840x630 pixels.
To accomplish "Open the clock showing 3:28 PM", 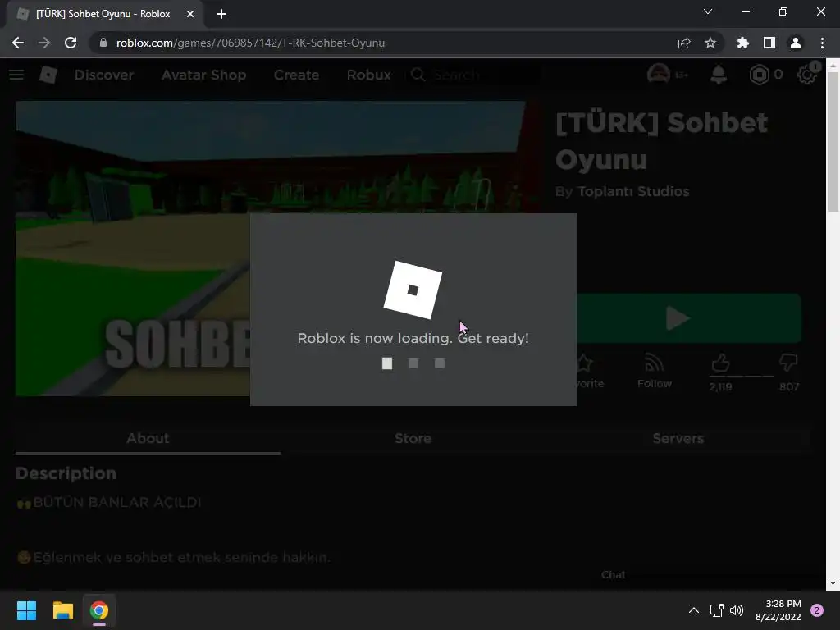I will [x=778, y=610].
